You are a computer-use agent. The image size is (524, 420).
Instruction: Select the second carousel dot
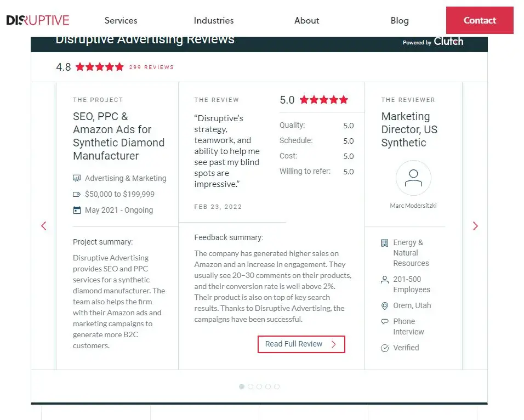coord(250,387)
